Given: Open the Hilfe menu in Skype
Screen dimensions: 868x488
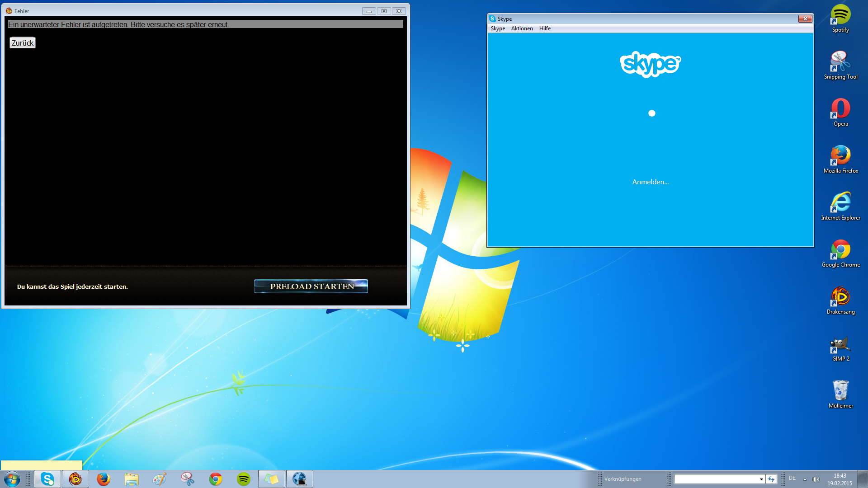Looking at the screenshot, I should tap(545, 28).
